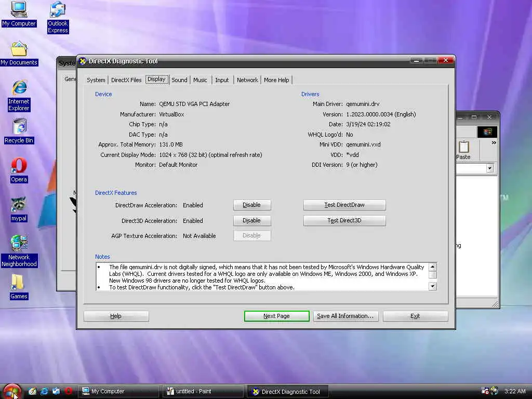532x399 pixels.
Task: Open the Games folder on desktop
Action: [19, 287]
